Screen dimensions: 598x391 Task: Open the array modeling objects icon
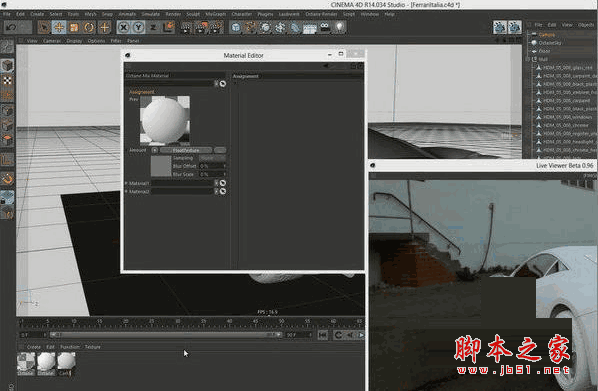tap(280, 27)
